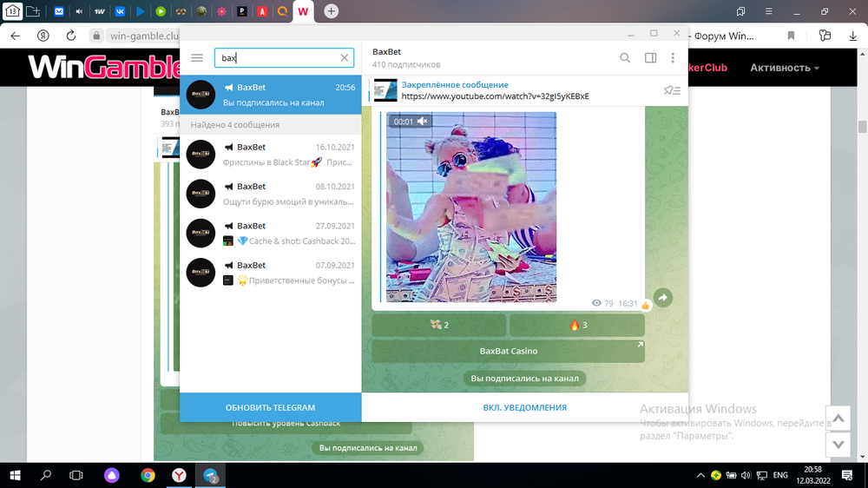The width and height of the screenshot is (868, 488).
Task: Open the three-dot channel options menu
Action: point(673,58)
